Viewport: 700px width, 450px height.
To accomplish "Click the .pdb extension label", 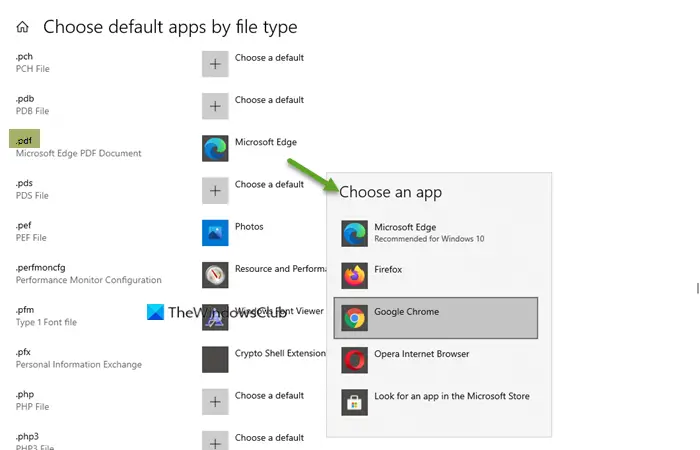I will (x=25, y=99).
